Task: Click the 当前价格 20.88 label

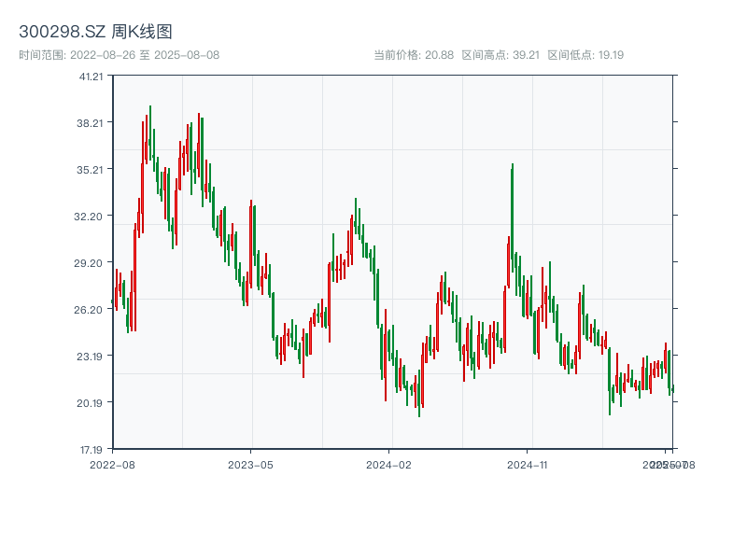Action: point(414,55)
